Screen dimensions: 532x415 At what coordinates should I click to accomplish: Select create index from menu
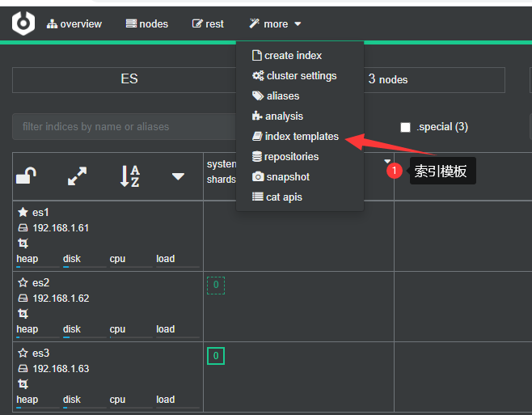pos(287,55)
